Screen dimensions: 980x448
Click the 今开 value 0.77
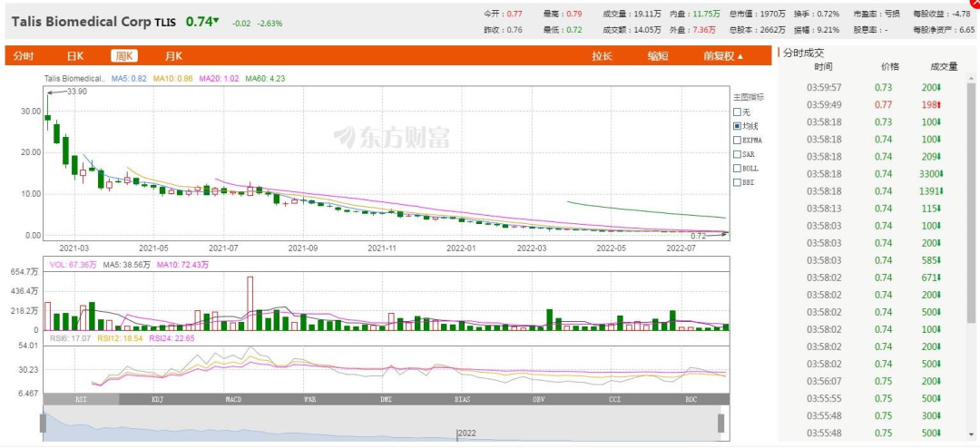514,14
